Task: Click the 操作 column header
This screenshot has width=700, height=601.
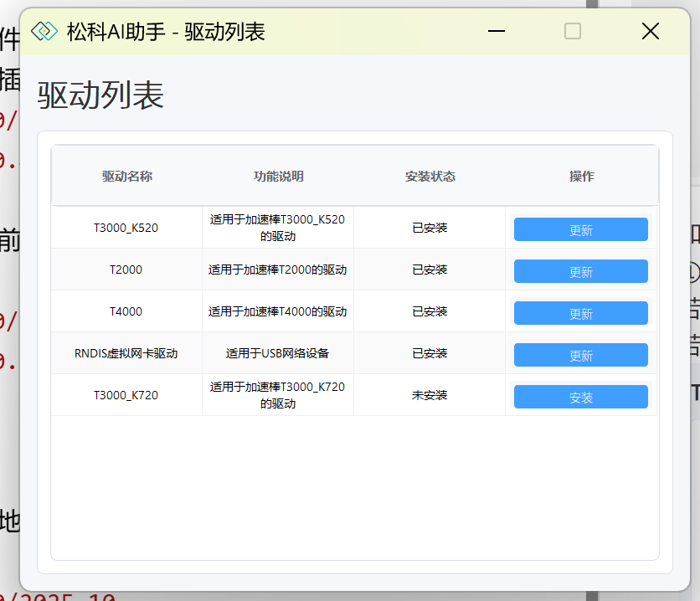Action: (581, 177)
